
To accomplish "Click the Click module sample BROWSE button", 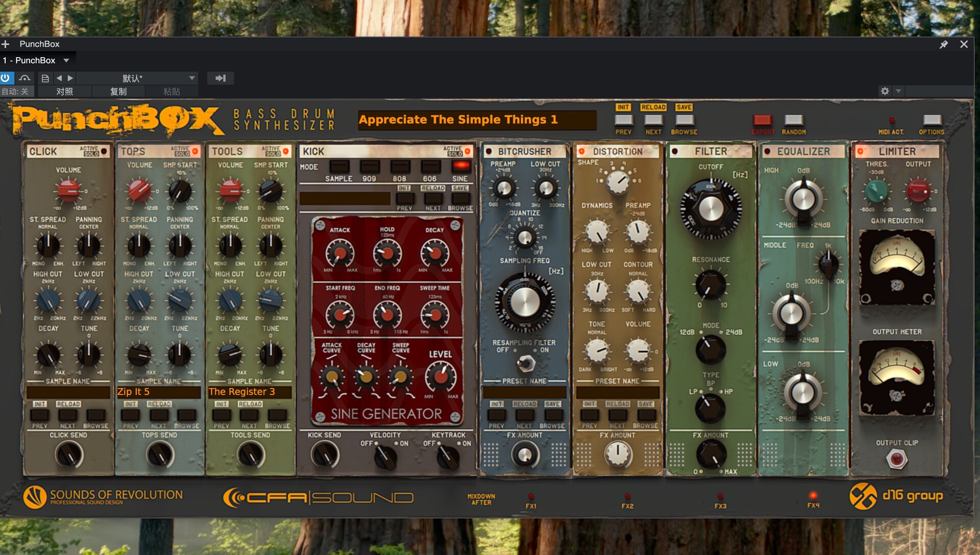I will (95, 415).
